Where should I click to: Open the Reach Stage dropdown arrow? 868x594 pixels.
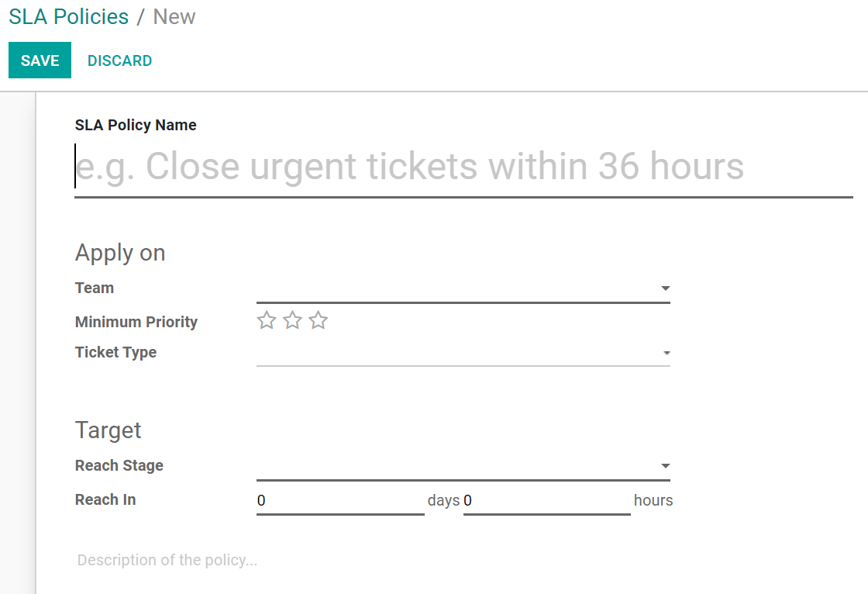[665, 466]
